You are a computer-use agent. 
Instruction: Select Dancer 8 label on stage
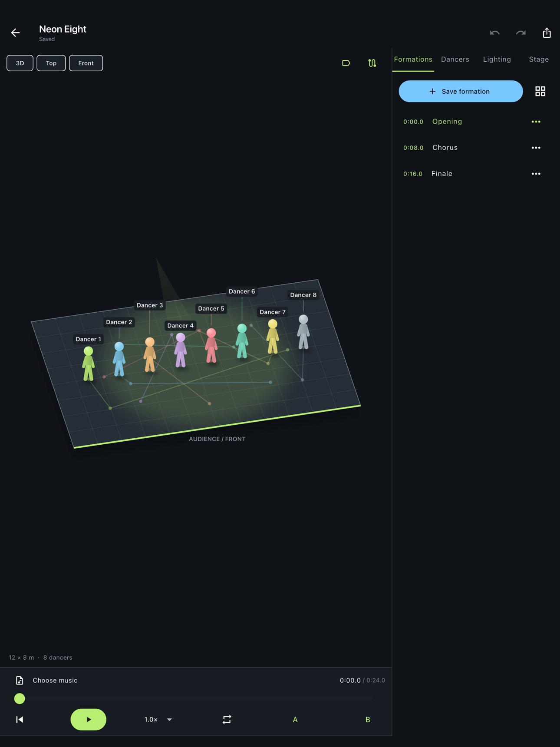pos(303,295)
